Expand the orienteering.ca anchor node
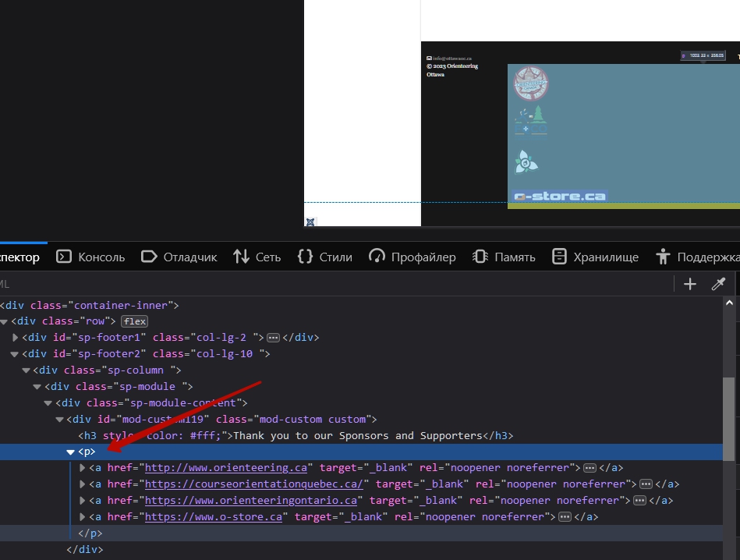 click(83, 468)
